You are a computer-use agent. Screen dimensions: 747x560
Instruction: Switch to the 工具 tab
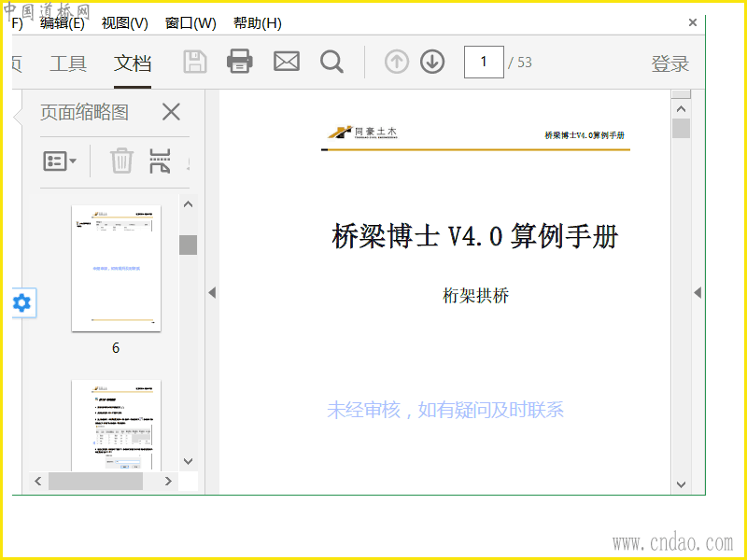(68, 63)
